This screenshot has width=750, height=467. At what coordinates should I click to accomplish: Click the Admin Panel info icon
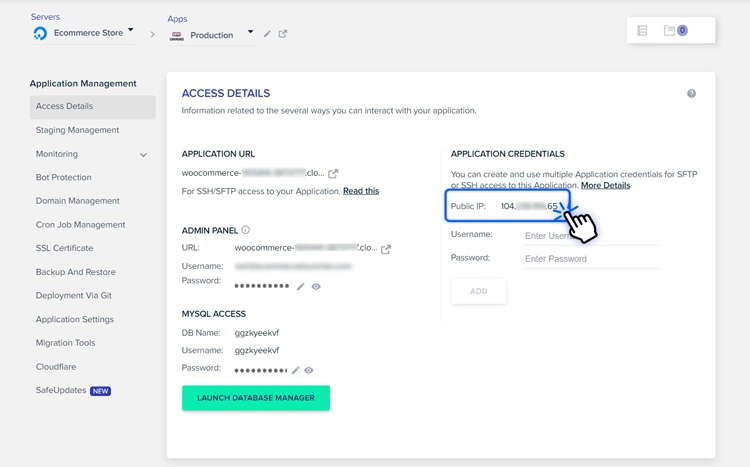tap(246, 230)
